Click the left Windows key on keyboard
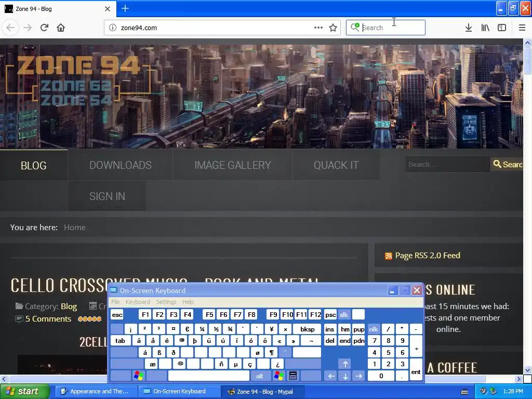The width and height of the screenshot is (532, 399). (x=138, y=376)
